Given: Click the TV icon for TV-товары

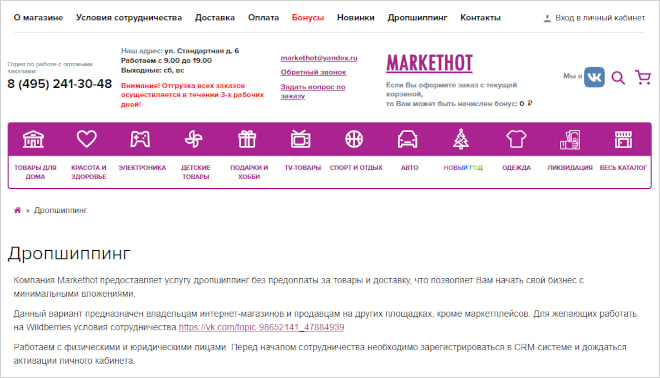Looking at the screenshot, I should point(301,139).
